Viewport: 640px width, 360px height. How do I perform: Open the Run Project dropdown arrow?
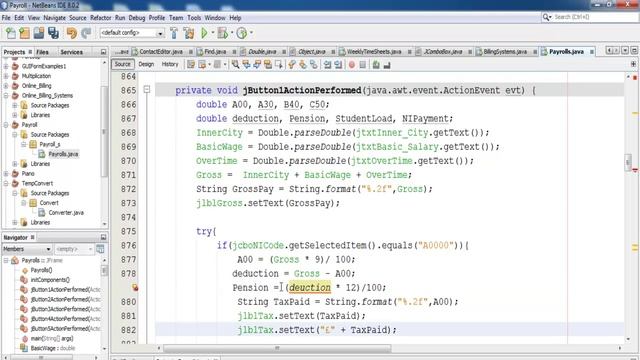213,33
